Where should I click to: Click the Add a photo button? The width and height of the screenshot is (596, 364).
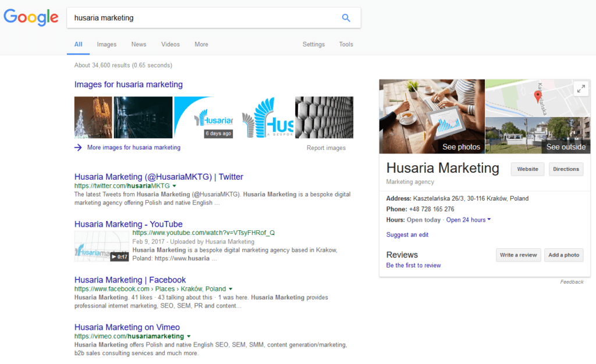click(563, 255)
